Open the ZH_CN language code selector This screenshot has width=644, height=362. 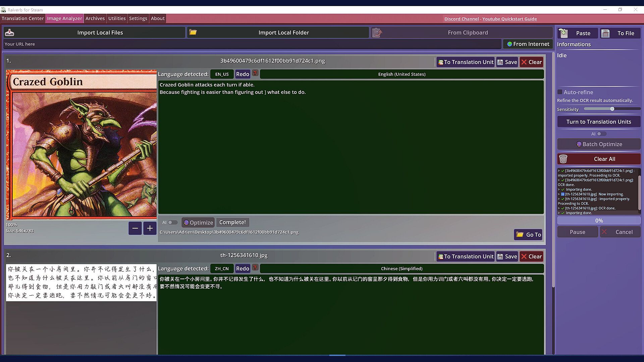coord(222,268)
